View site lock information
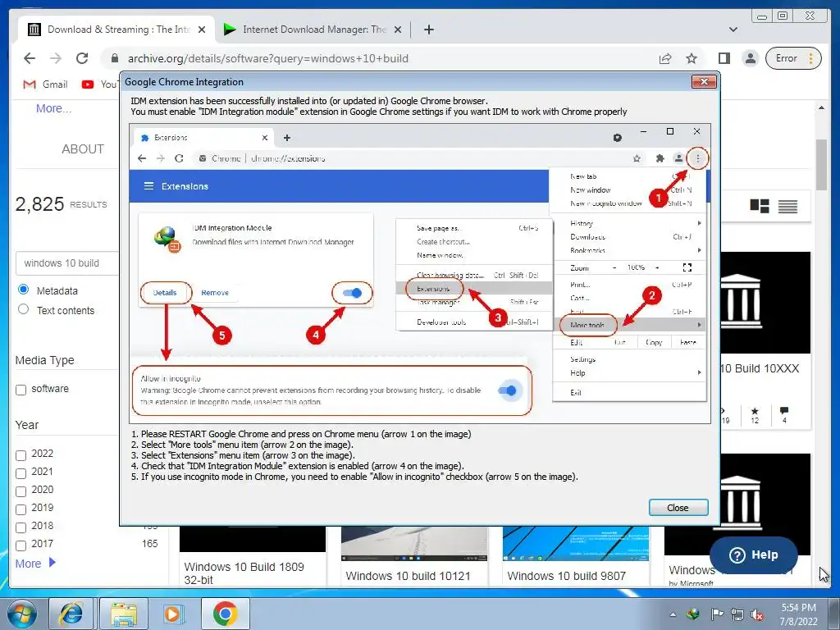The image size is (840, 630). 114,58
